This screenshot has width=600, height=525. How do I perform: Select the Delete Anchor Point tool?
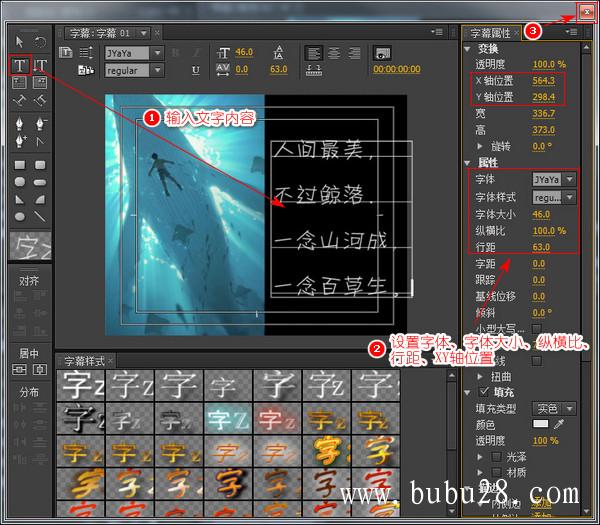[x=40, y=123]
